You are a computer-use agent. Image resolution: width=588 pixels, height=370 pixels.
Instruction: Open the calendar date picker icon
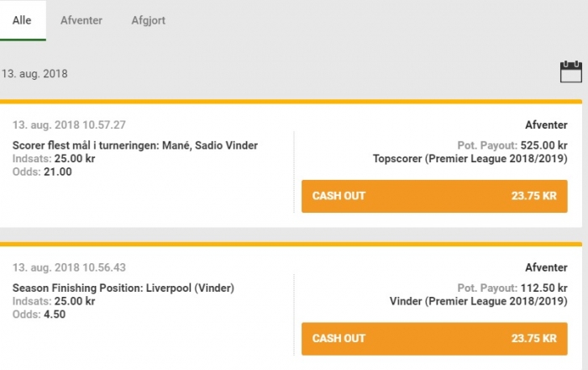[x=570, y=71]
